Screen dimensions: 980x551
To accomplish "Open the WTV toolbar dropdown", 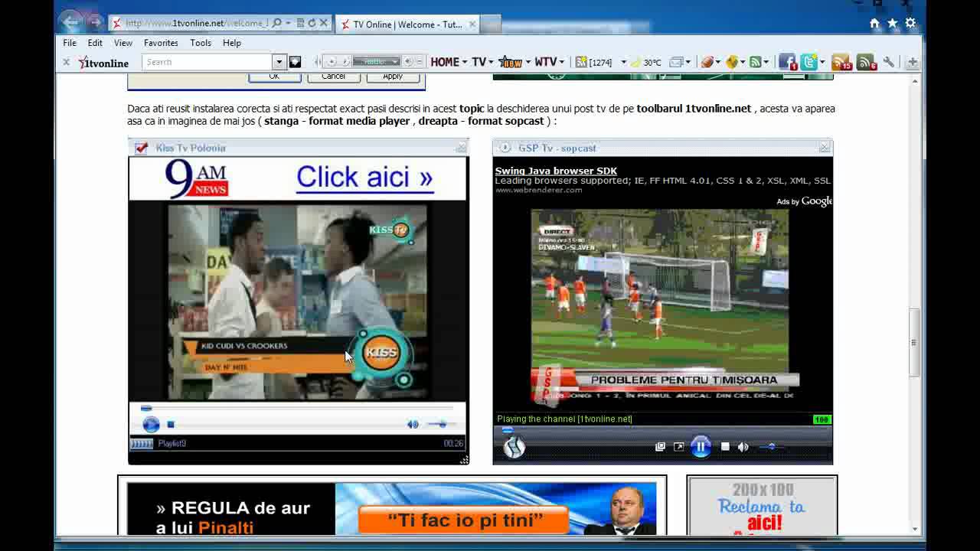I will click(550, 62).
